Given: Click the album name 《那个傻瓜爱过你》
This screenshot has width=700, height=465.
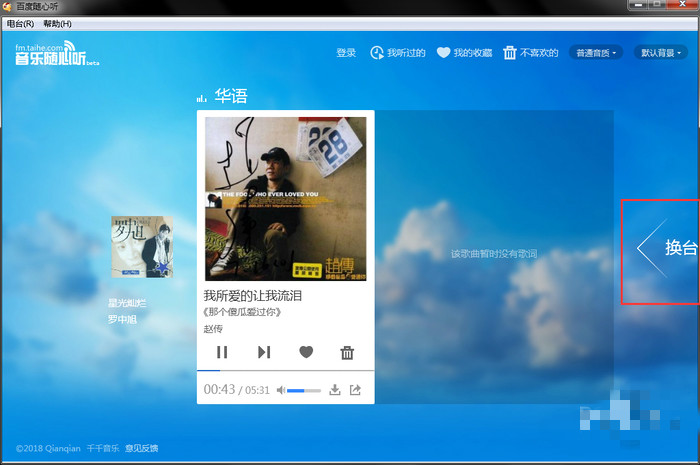Looking at the screenshot, I should pos(242,312).
